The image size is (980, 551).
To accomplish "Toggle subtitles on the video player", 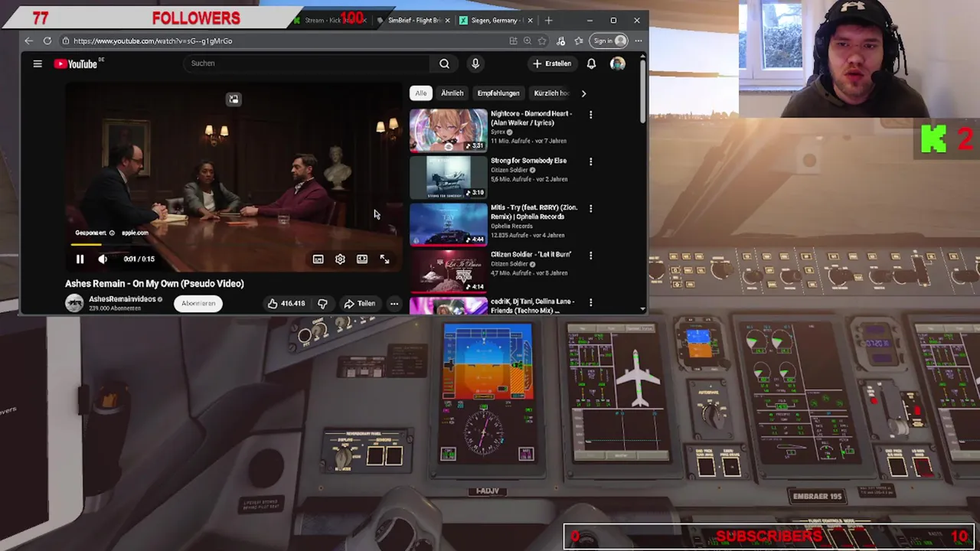I will click(318, 259).
